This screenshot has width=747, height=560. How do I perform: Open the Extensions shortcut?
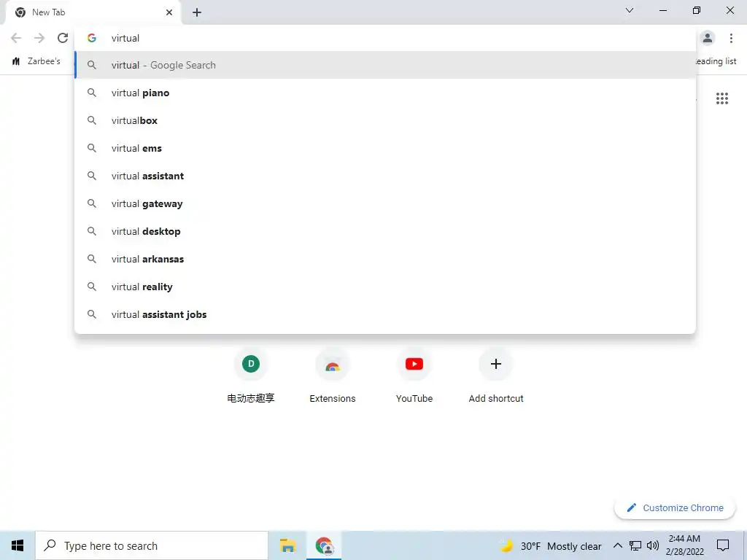point(333,376)
